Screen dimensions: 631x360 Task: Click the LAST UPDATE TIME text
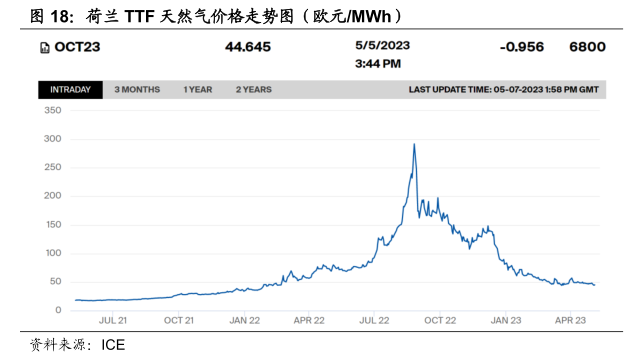click(x=504, y=90)
